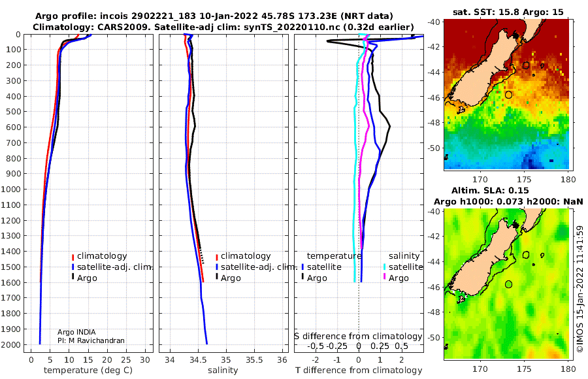The width and height of the screenshot is (588, 379).
Task: Click Argo float circle marker on SST map
Action: 508,95
